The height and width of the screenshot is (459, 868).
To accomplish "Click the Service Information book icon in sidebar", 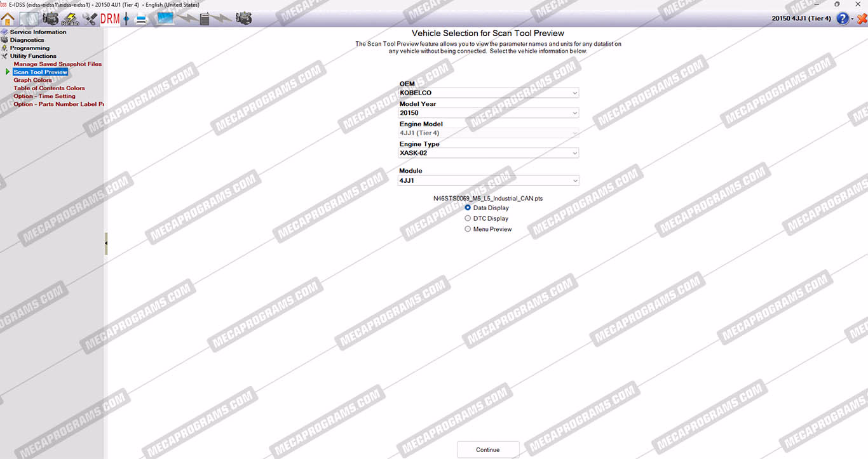I will (x=4, y=32).
